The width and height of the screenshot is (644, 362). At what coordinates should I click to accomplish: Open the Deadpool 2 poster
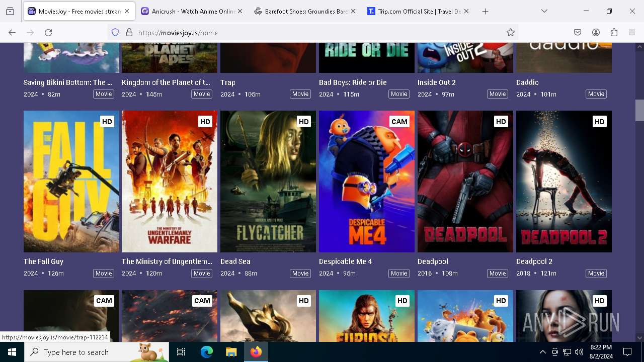(x=564, y=182)
